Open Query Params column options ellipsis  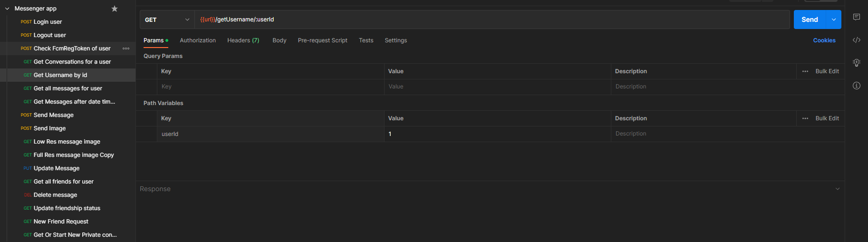(x=805, y=71)
